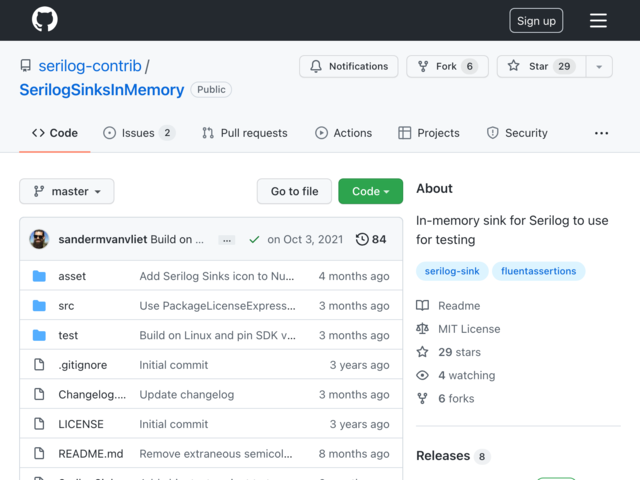Click the .gitignore file icon
The image size is (640, 480).
pyautogui.click(x=39, y=364)
